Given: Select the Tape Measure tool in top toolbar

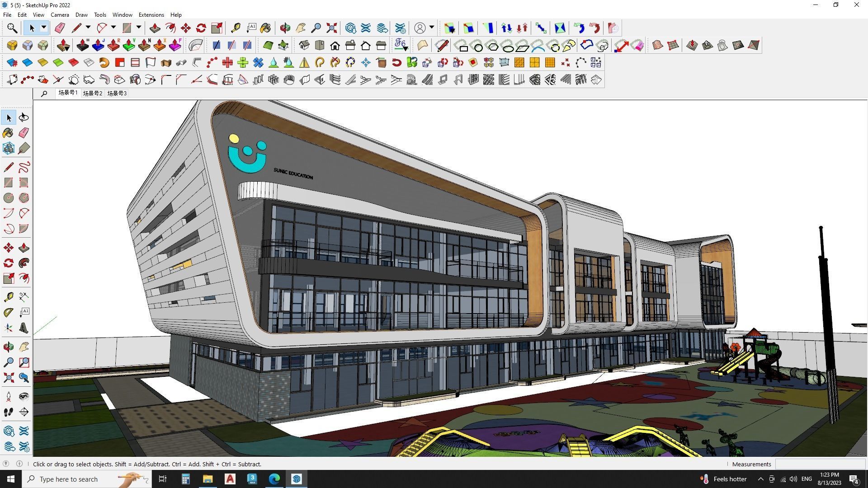Looking at the screenshot, I should (236, 28).
